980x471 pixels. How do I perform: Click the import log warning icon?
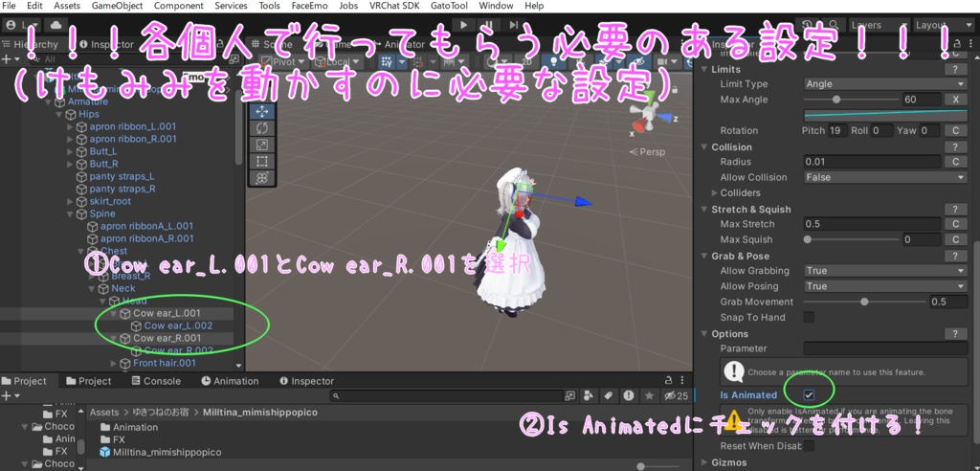click(629, 395)
